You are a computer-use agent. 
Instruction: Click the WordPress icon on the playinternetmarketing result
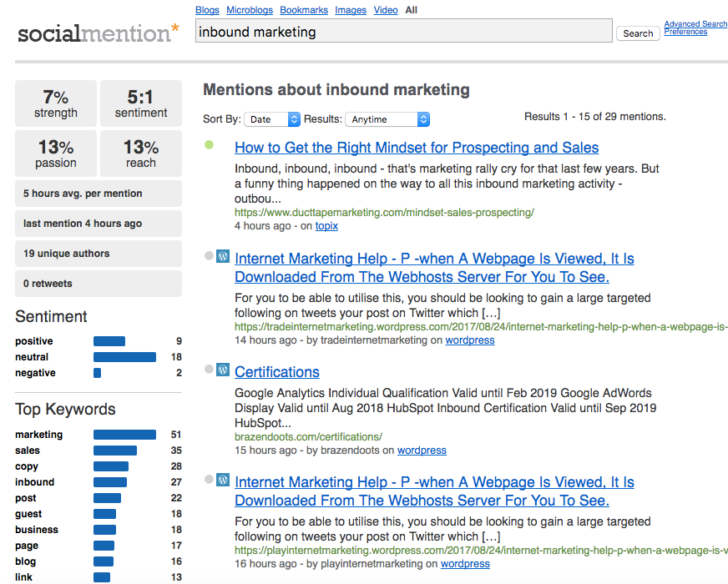click(x=222, y=480)
